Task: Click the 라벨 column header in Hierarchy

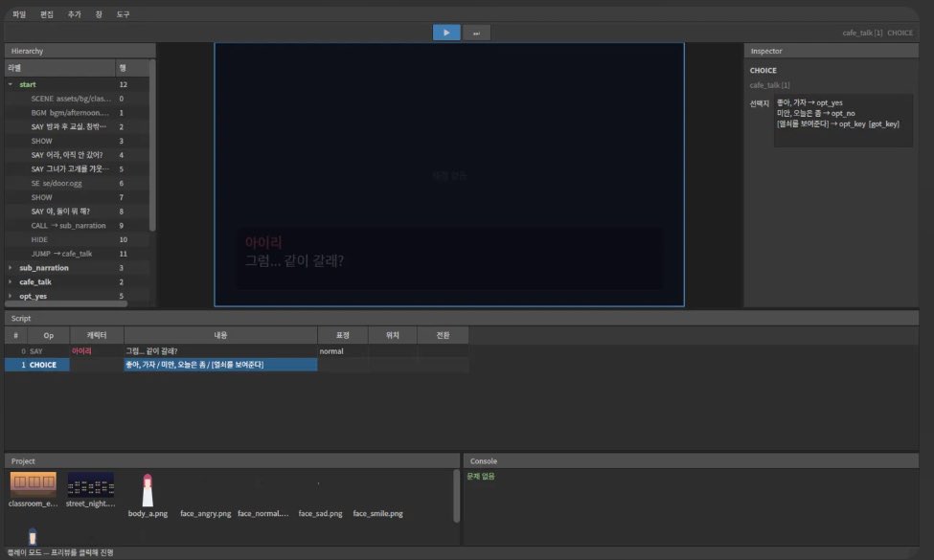Action: point(60,68)
